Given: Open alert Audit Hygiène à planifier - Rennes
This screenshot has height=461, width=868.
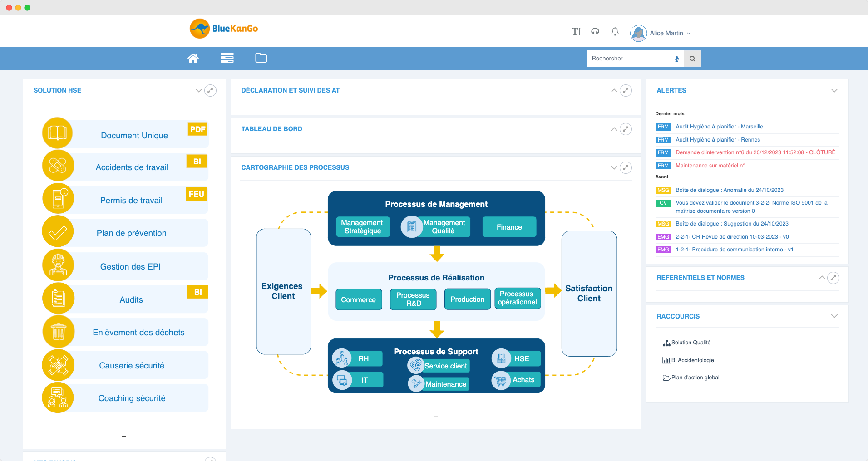Looking at the screenshot, I should click(718, 140).
